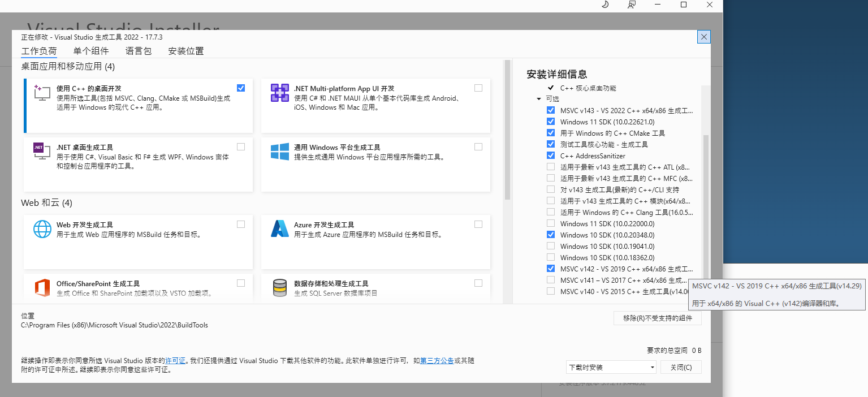The height and width of the screenshot is (397, 868).
Task: Click the C++ desktop development workload icon
Action: 42,93
